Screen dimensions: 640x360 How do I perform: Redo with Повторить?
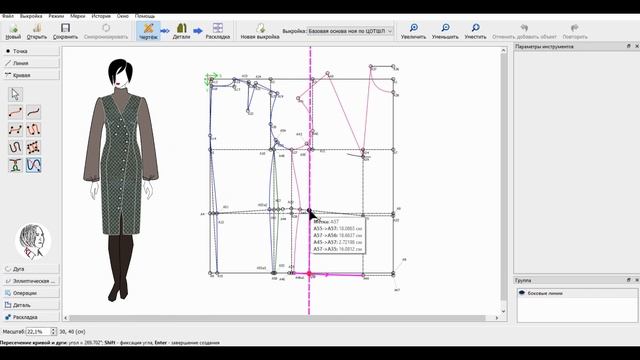tap(575, 31)
